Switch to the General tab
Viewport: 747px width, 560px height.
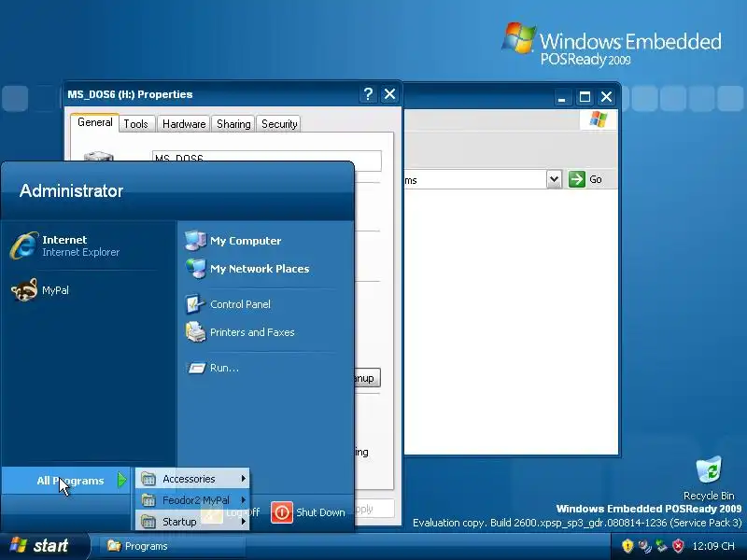95,122
